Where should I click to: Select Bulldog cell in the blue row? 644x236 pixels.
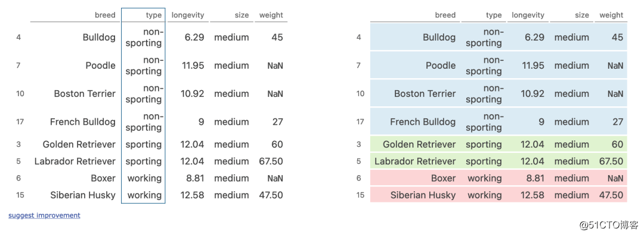pyautogui.click(x=439, y=38)
